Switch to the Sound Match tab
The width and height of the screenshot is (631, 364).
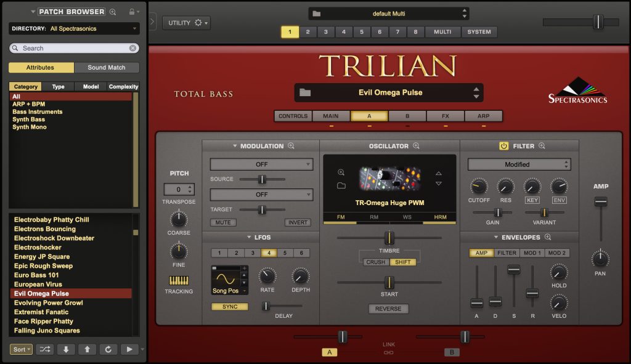[x=107, y=67]
